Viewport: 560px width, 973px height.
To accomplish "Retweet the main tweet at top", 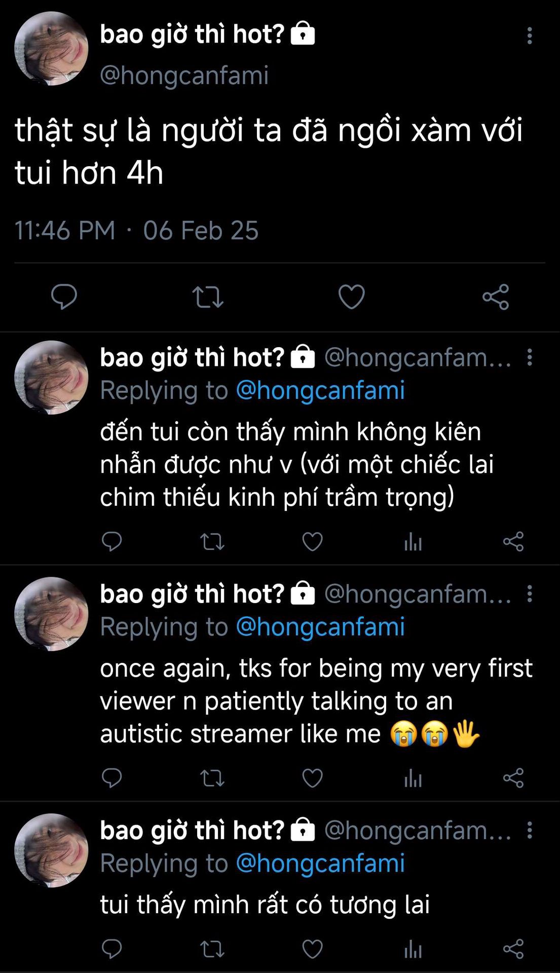I will (208, 297).
